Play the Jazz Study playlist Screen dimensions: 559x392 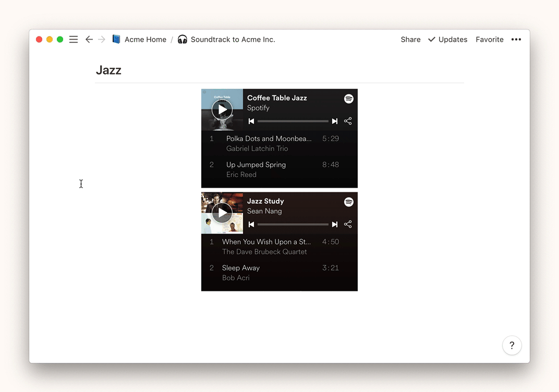click(x=222, y=213)
